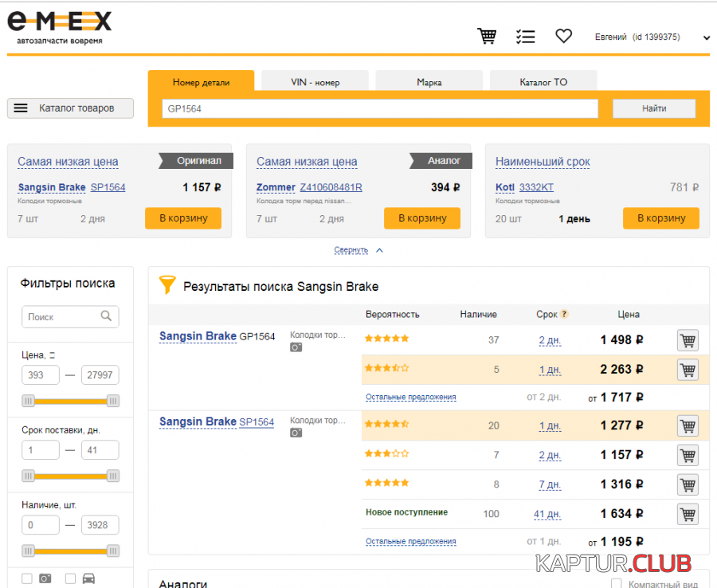Enable the with-photo filter checkbox

(x=27, y=578)
